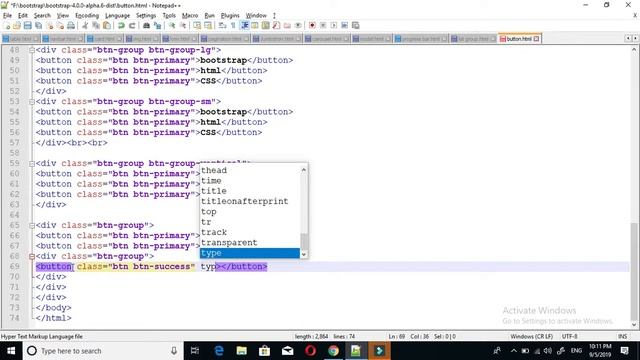Open Find with the binoculars icon
Image resolution: width=640 pixels, height=360 pixels.
(x=146, y=25)
